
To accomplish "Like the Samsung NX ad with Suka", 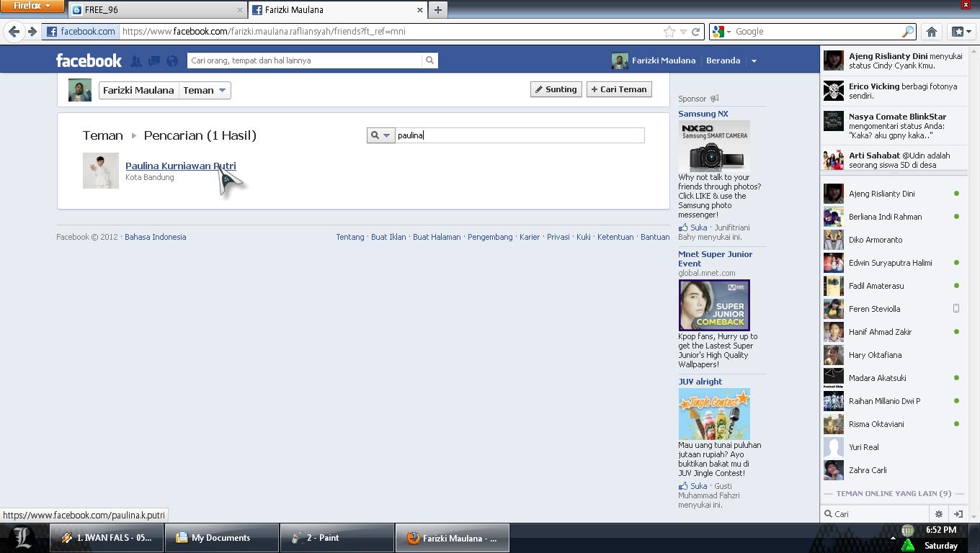I will click(699, 228).
